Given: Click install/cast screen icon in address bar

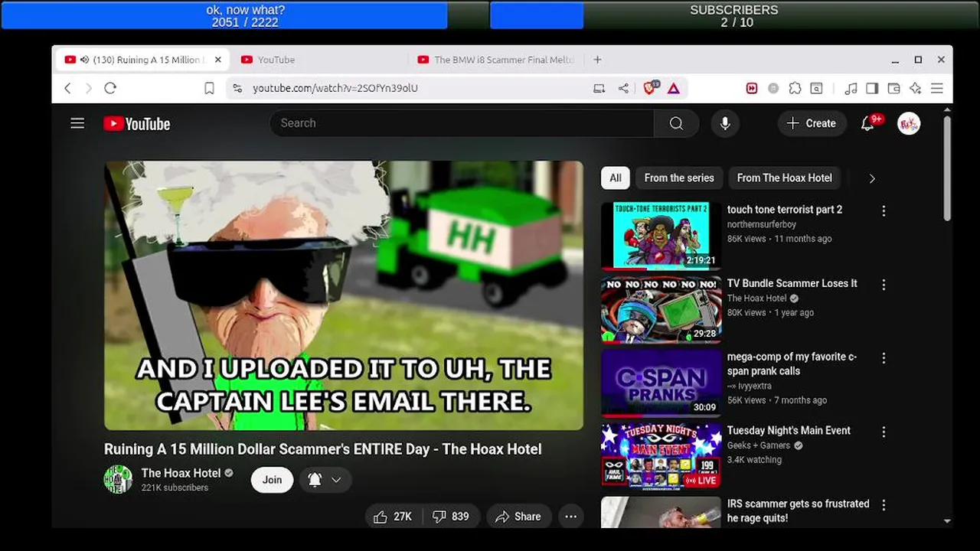Looking at the screenshot, I should tap(599, 88).
